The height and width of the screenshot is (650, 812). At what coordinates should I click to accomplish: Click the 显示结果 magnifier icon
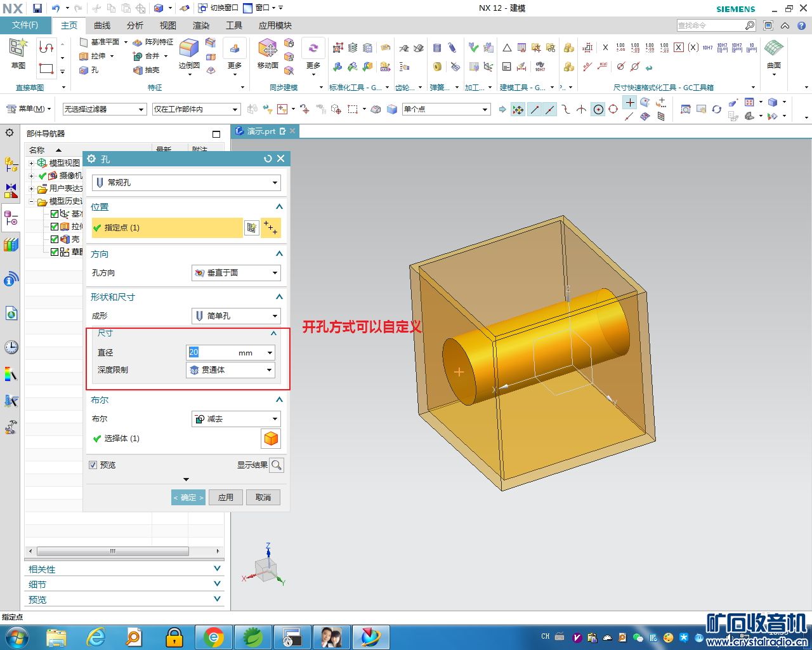point(277,465)
